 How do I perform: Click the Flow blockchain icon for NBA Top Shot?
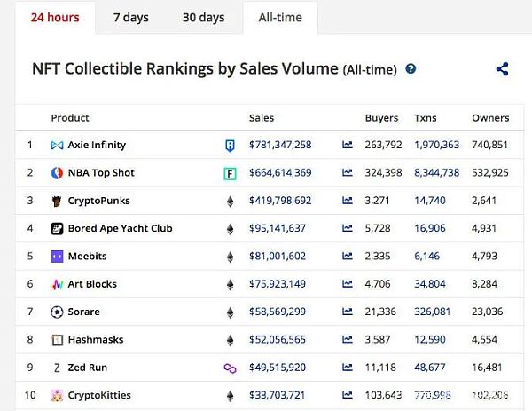(x=230, y=173)
